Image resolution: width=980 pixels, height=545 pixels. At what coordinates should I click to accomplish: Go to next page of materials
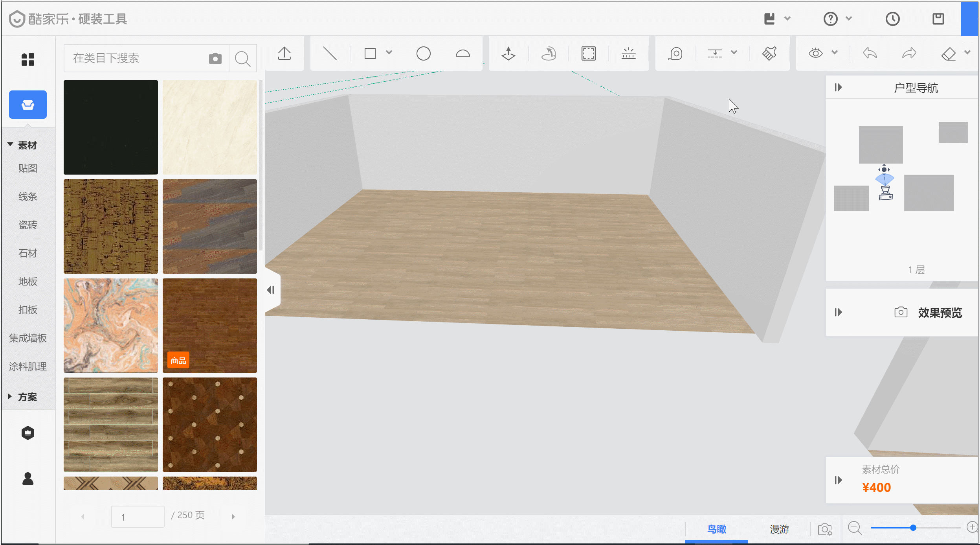click(233, 517)
